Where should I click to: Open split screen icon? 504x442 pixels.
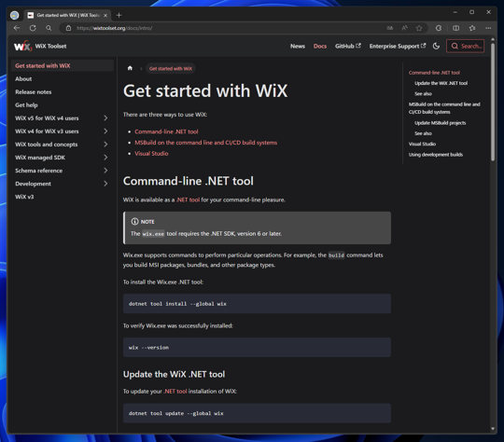coord(455,28)
